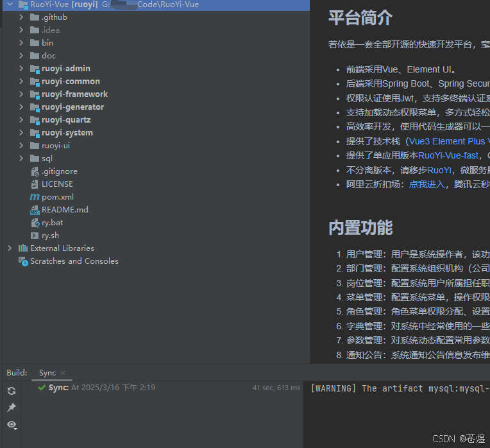
Task: Expand the ruoyi-admin module
Action: [x=21, y=69]
